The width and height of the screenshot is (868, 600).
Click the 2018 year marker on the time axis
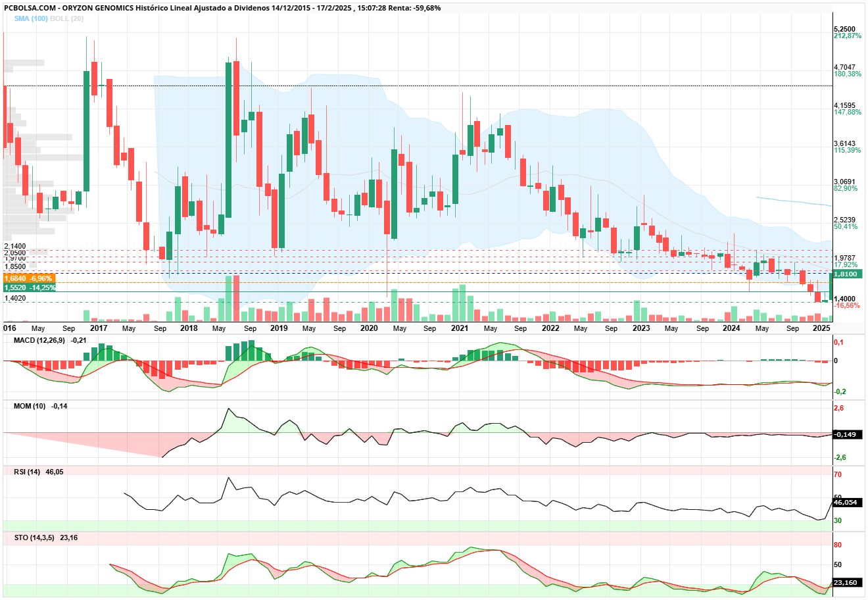[x=189, y=328]
